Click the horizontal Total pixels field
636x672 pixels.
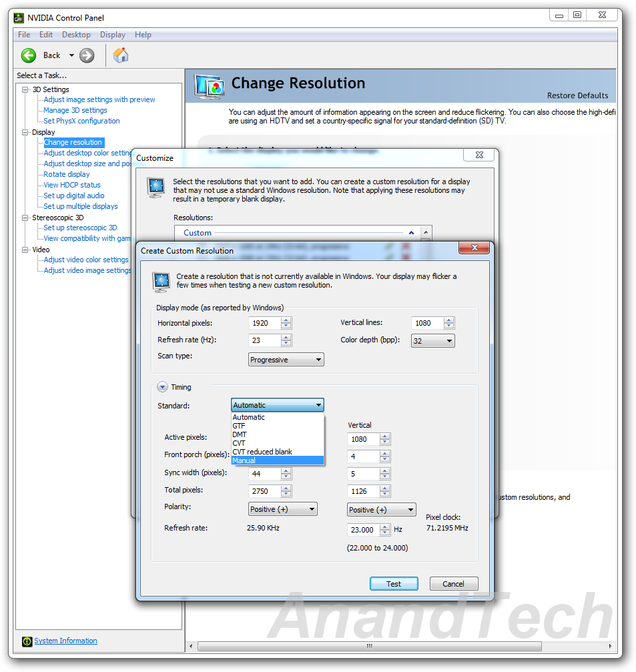pos(264,491)
